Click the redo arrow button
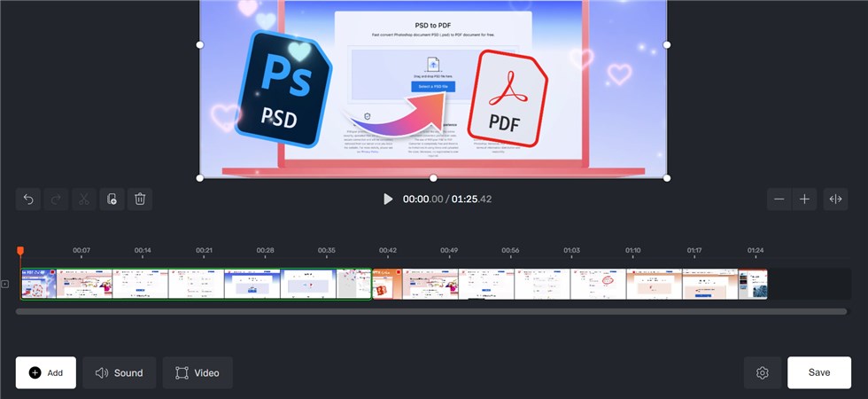 point(56,199)
